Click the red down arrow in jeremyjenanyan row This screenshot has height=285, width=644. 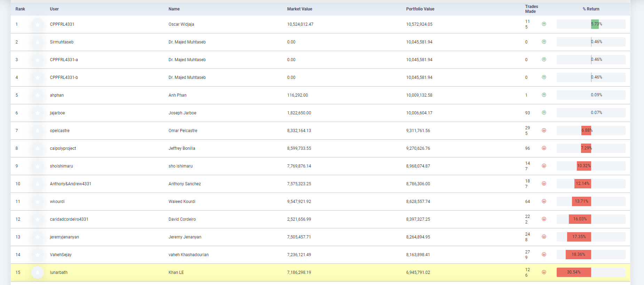click(544, 237)
